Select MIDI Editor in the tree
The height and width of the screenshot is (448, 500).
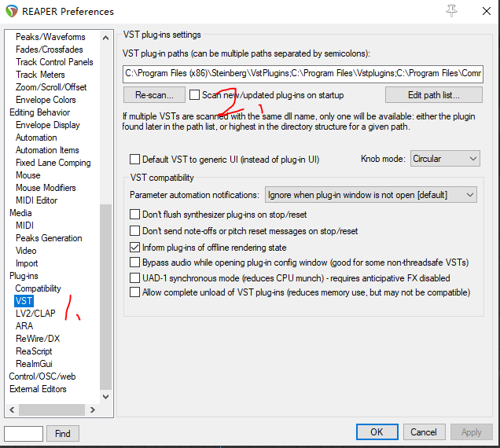click(36, 200)
